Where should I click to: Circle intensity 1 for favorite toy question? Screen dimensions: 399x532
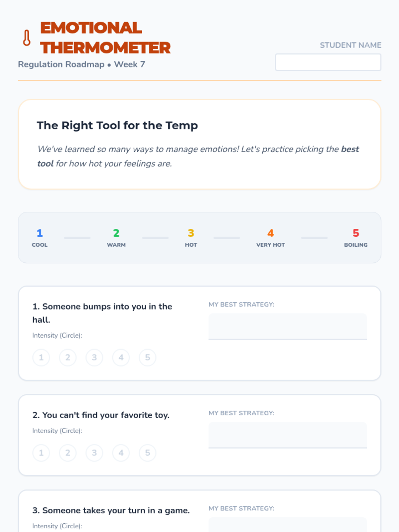point(41,453)
